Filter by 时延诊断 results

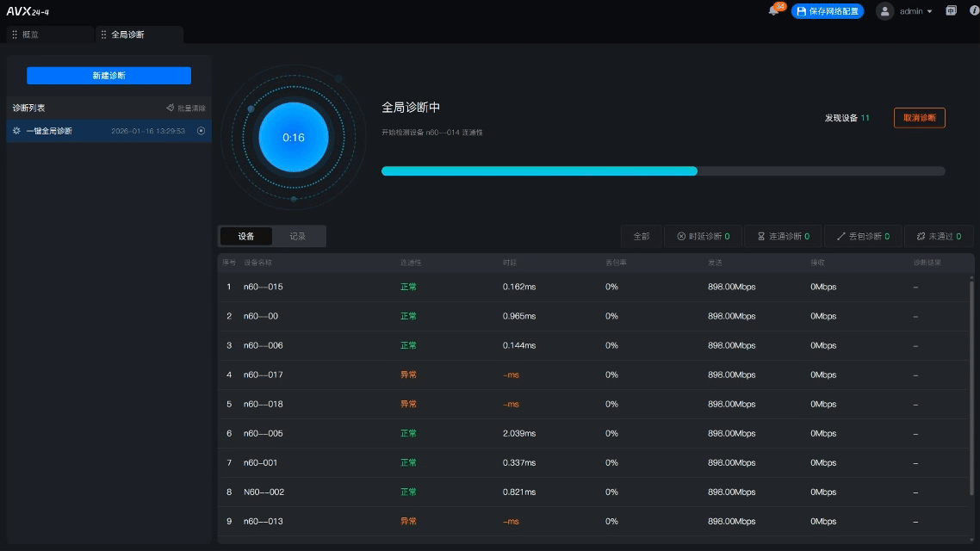703,236
